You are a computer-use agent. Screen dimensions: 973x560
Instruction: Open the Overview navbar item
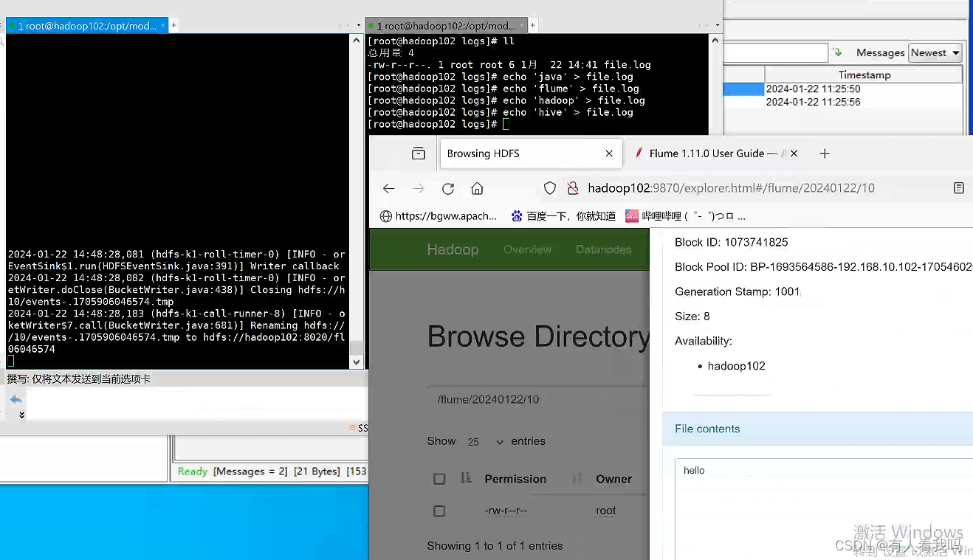pyautogui.click(x=527, y=249)
